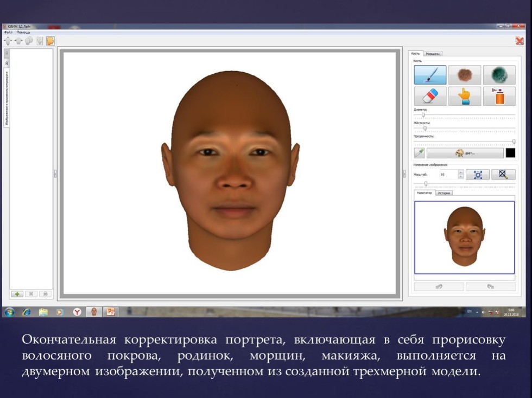
Task: Select the paintbrush tool
Action: point(429,75)
